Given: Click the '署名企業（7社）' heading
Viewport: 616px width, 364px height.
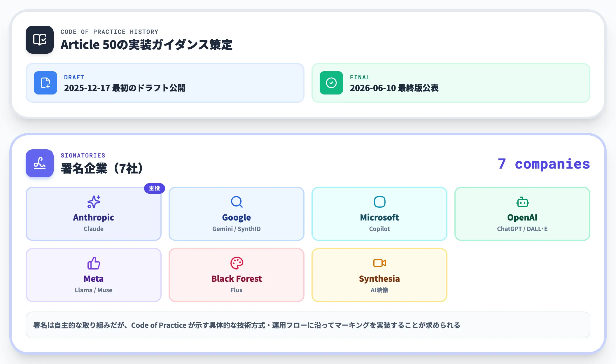Looking at the screenshot, I should [102, 168].
